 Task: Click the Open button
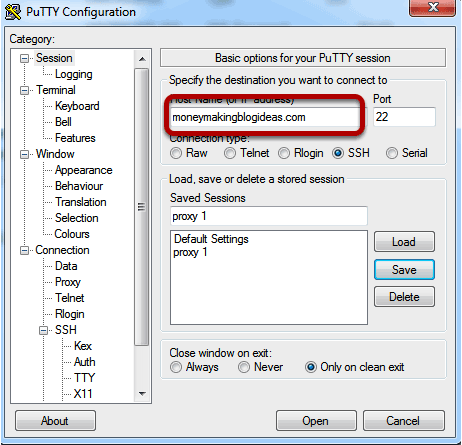click(316, 421)
